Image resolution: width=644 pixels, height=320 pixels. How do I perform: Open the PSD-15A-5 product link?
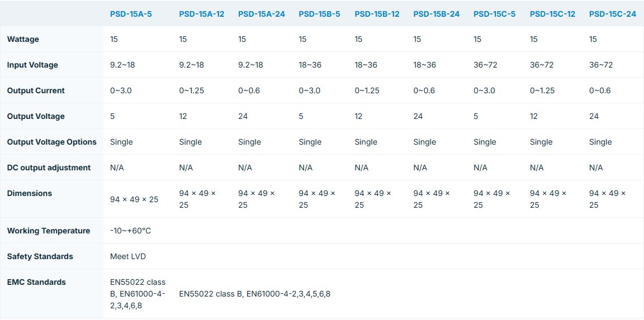pyautogui.click(x=130, y=14)
